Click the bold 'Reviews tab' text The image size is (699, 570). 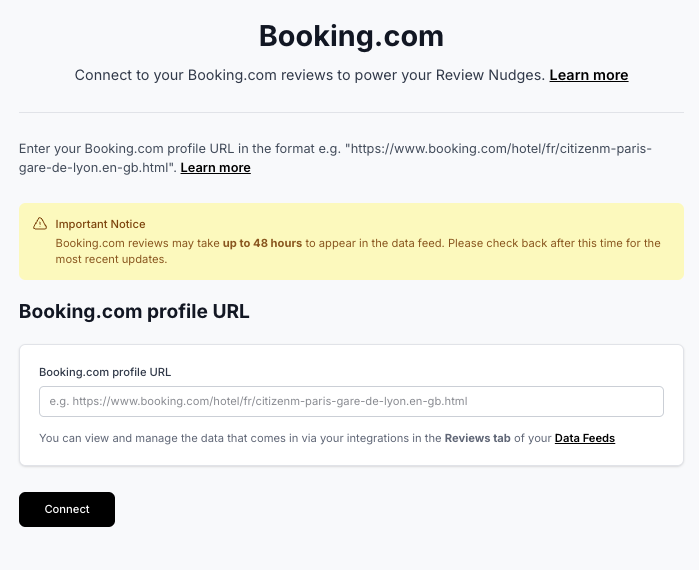(x=477, y=439)
